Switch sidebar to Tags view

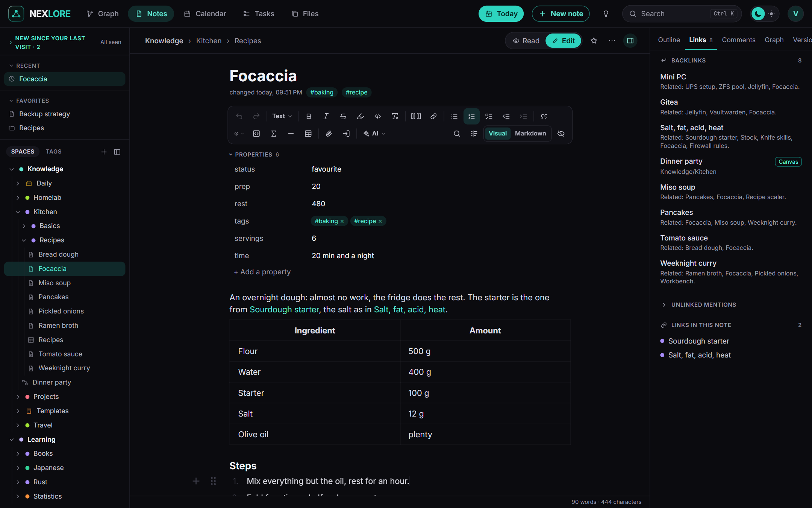[x=53, y=152]
